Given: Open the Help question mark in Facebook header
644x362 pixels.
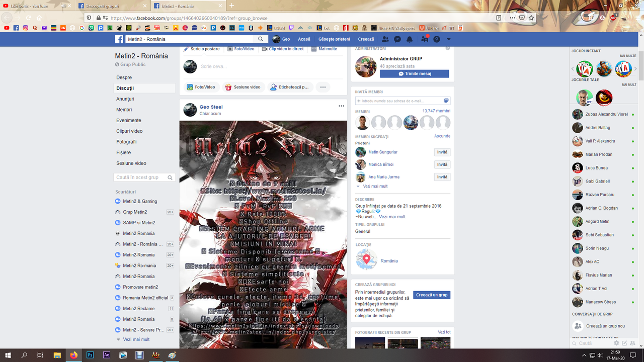Looking at the screenshot, I should click(437, 39).
